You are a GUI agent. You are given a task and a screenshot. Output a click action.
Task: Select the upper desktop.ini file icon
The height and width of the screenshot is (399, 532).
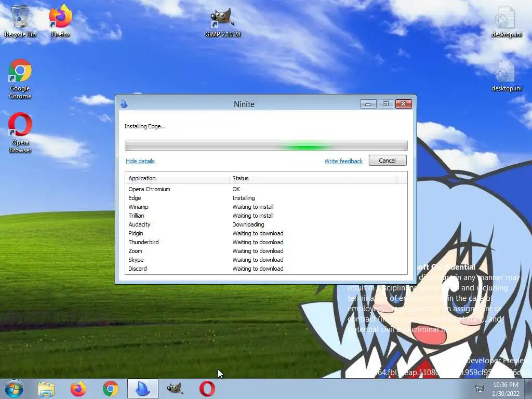pos(506,22)
